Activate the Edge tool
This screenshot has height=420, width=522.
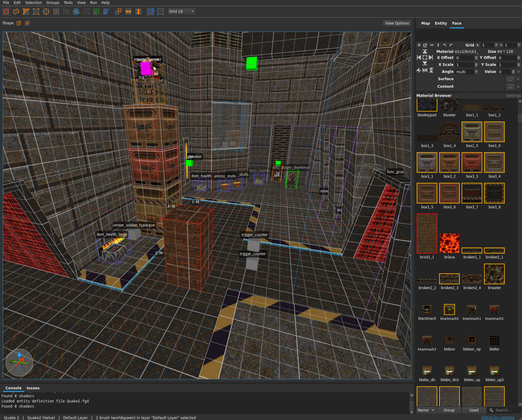pyautogui.click(x=46, y=12)
